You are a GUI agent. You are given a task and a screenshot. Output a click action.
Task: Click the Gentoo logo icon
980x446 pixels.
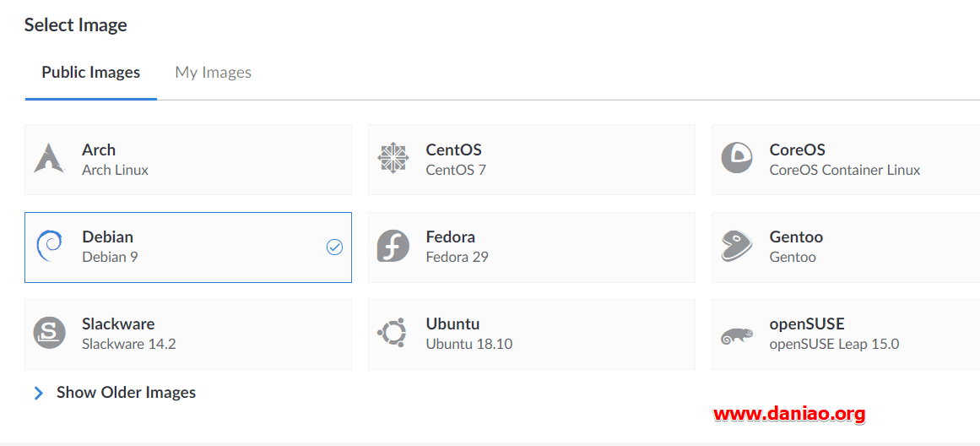tap(736, 246)
